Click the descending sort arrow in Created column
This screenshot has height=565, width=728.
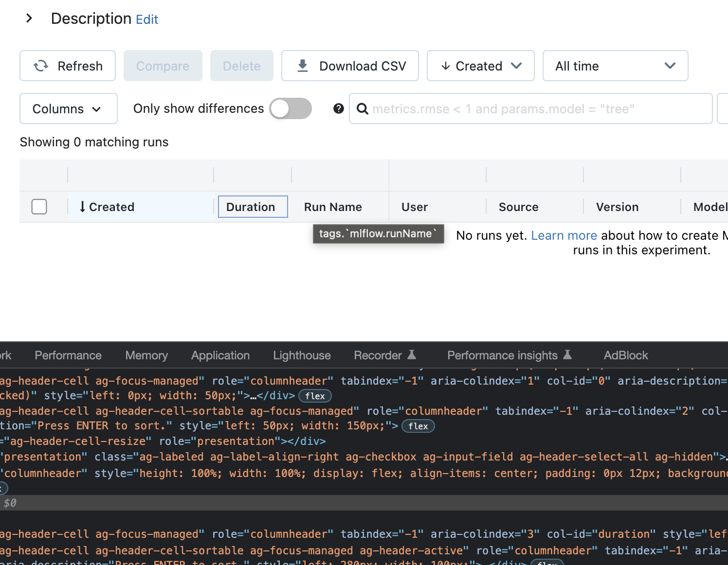[82, 207]
